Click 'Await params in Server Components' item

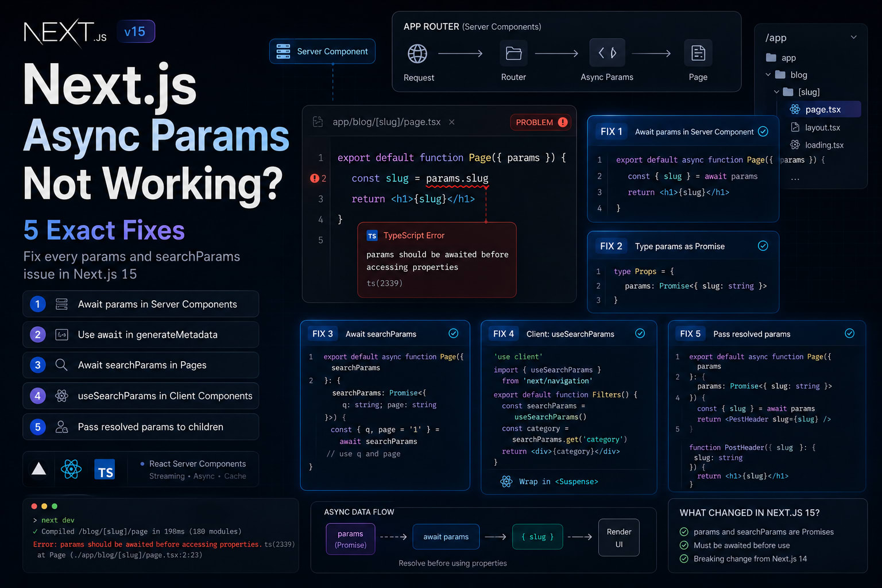click(x=141, y=304)
